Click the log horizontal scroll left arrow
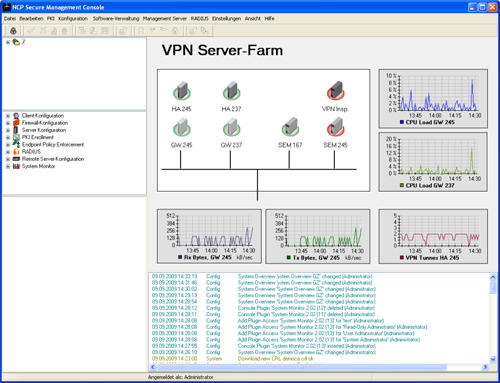Screen dimensions: 500x383 (152, 367)
